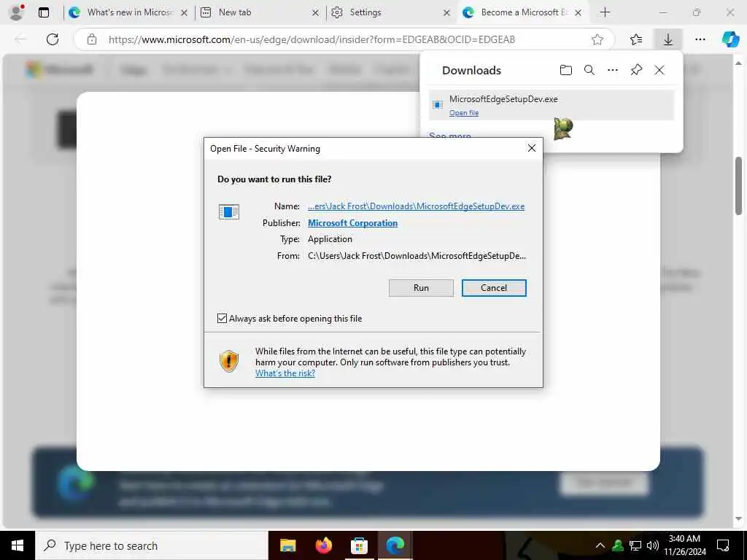Click Cancel in Security Warning dialog
747x560 pixels.
coord(494,287)
